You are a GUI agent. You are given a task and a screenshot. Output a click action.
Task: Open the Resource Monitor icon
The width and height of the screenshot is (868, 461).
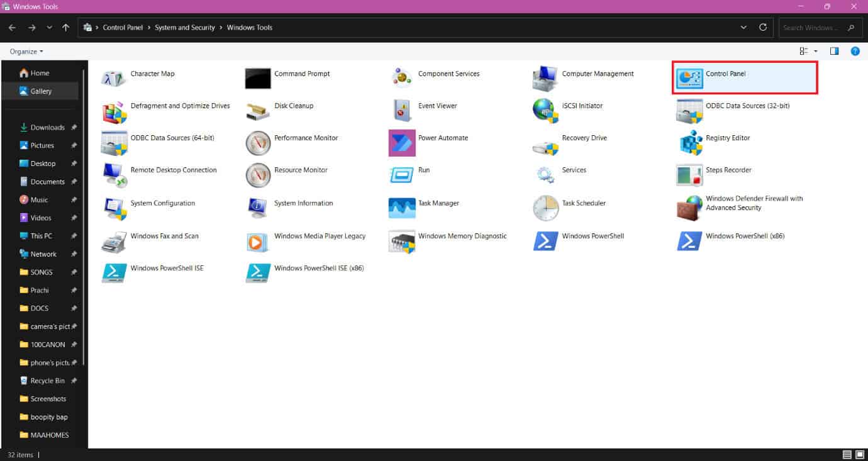258,175
